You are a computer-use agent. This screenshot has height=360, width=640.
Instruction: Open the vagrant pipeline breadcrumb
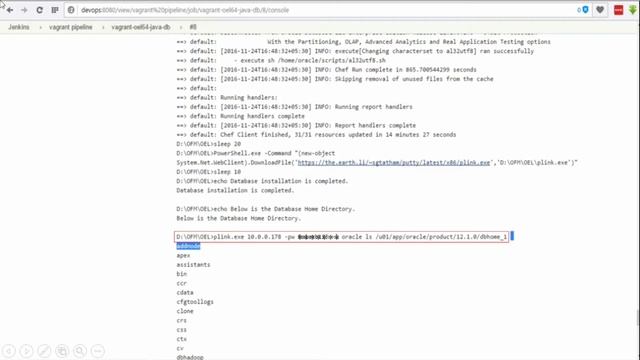click(71, 27)
